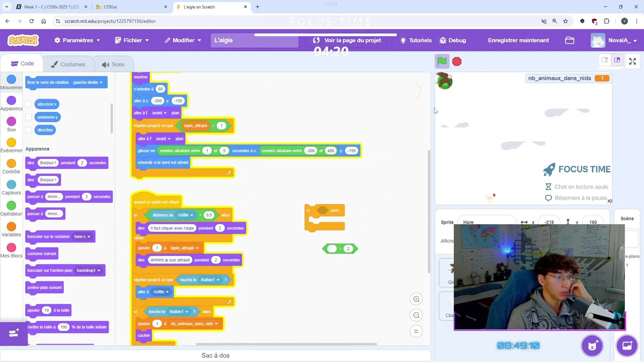Reset workspace zoom to default

416,331
